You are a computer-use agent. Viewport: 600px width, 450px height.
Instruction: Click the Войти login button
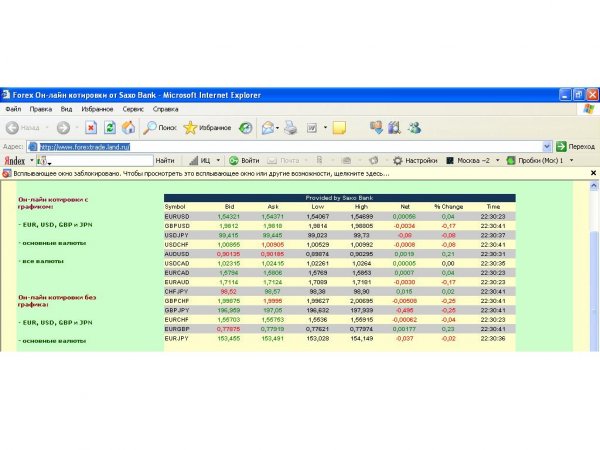(244, 161)
